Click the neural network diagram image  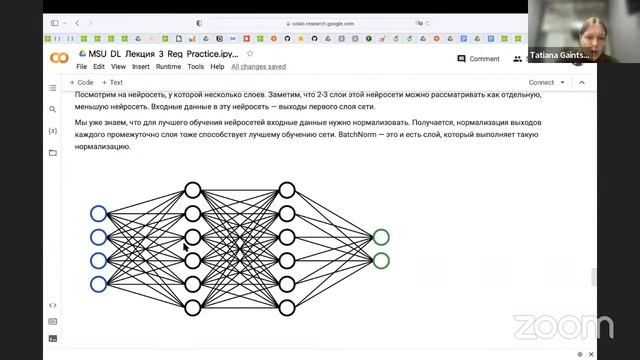[240, 249]
